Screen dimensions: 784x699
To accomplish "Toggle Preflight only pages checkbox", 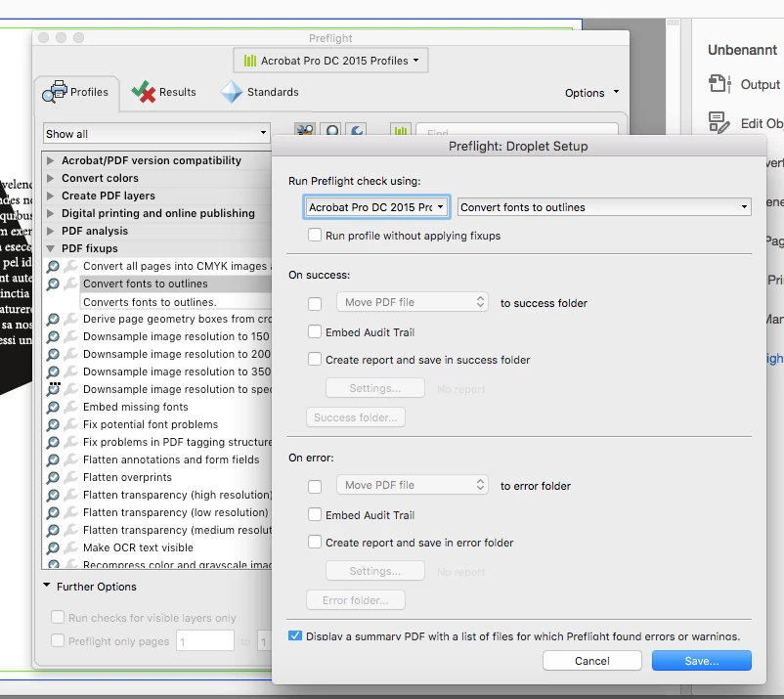I will (58, 640).
